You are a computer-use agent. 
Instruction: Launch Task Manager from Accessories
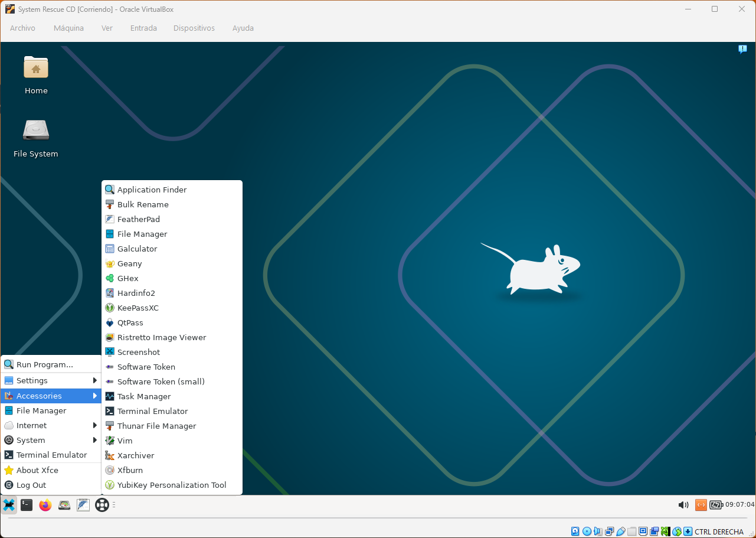pyautogui.click(x=172, y=396)
